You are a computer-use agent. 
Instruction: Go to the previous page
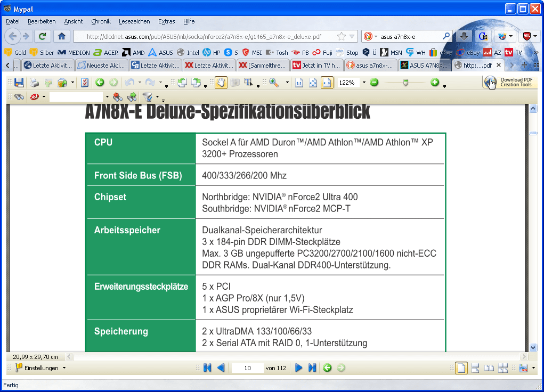point(221,367)
